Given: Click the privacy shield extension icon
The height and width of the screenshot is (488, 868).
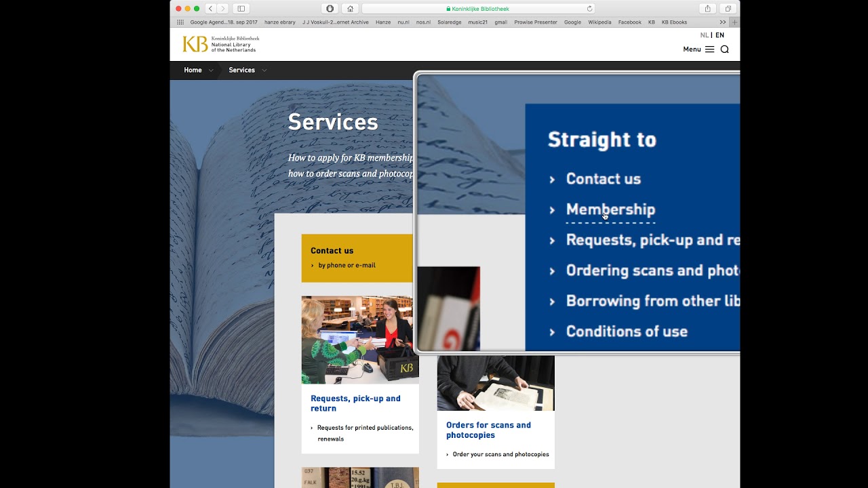Looking at the screenshot, I should (x=330, y=9).
